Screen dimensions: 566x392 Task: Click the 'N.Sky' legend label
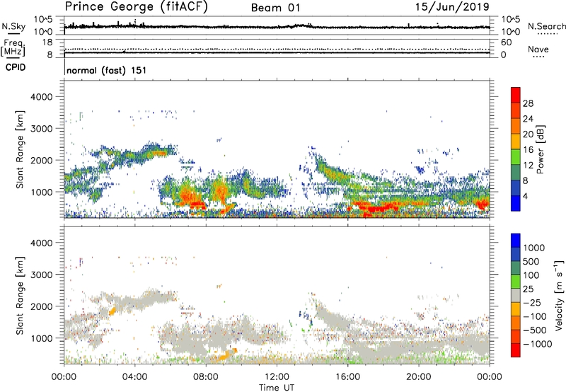click(x=13, y=26)
